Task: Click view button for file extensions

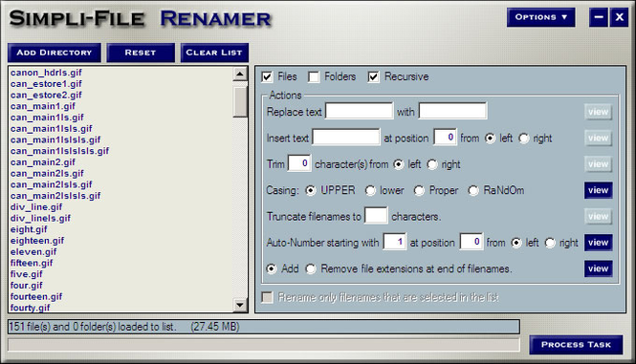Action: coord(599,268)
